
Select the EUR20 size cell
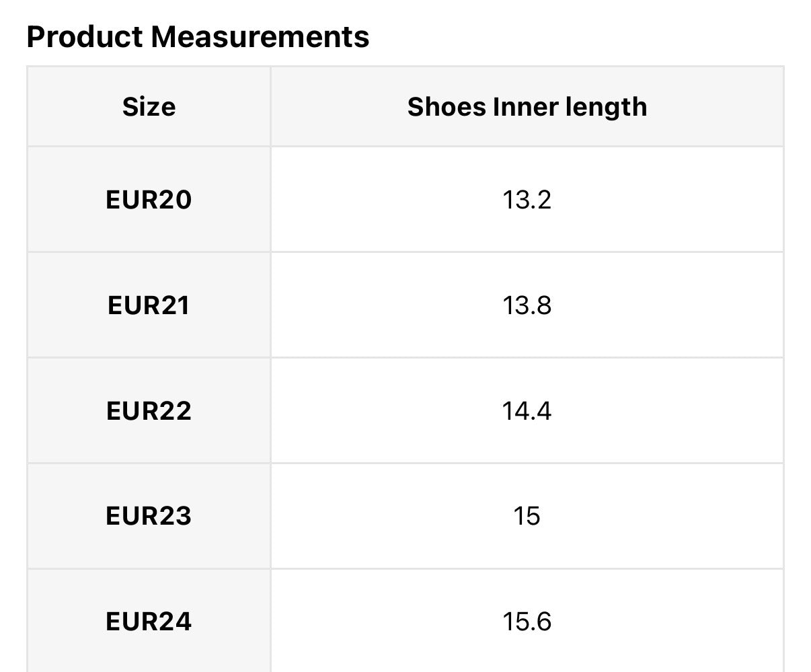tap(149, 200)
